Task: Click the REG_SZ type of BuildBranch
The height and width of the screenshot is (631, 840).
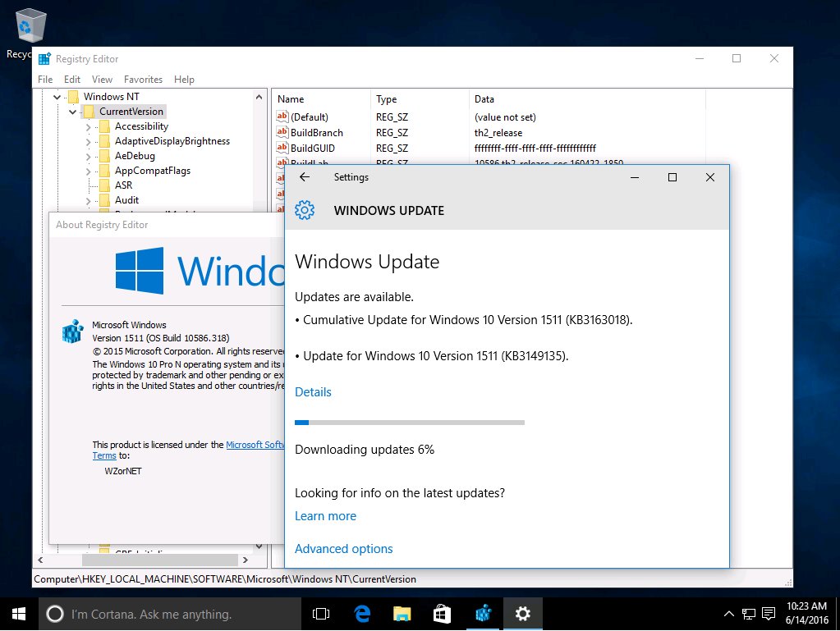Action: (392, 133)
